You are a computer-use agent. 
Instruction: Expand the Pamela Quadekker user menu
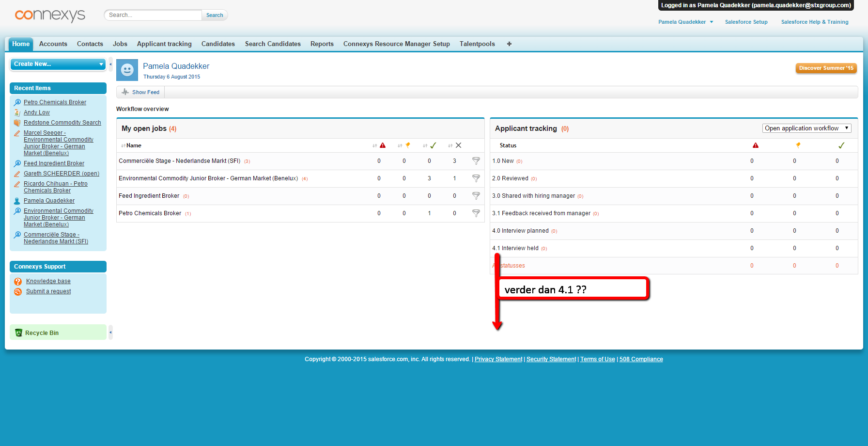pos(686,22)
